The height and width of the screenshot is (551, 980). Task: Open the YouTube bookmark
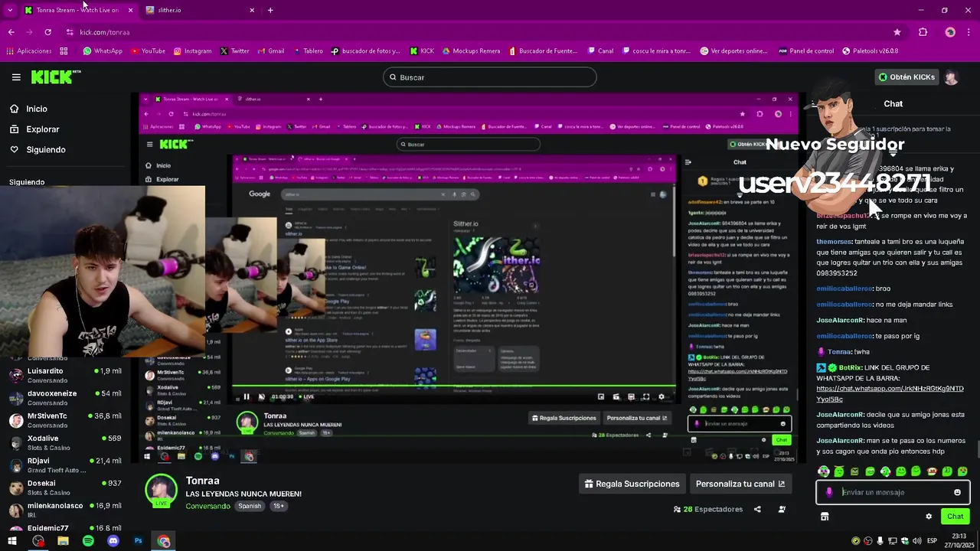[x=148, y=51]
